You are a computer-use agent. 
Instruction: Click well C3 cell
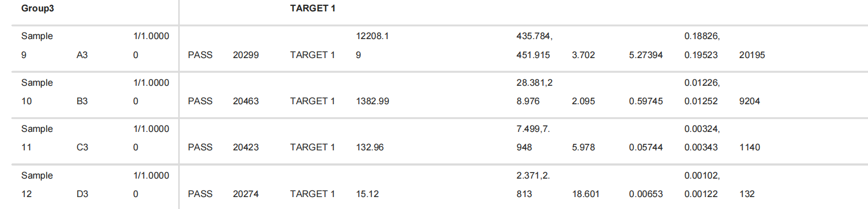82,148
